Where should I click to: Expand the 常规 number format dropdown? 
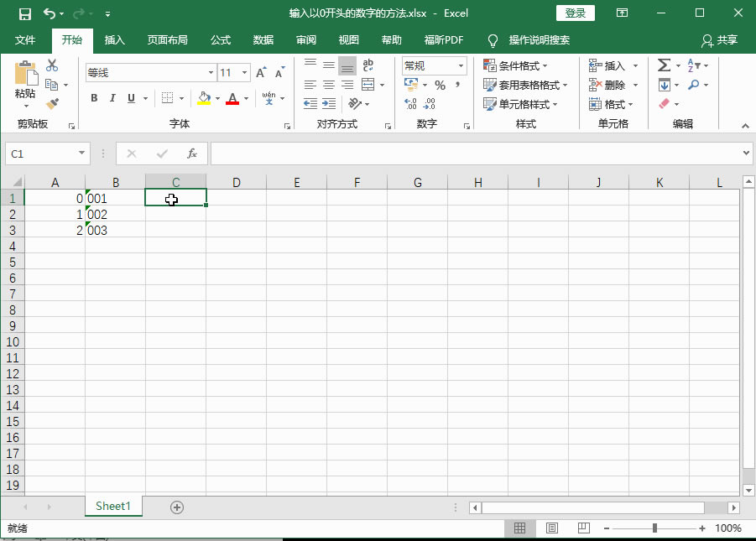(x=461, y=65)
